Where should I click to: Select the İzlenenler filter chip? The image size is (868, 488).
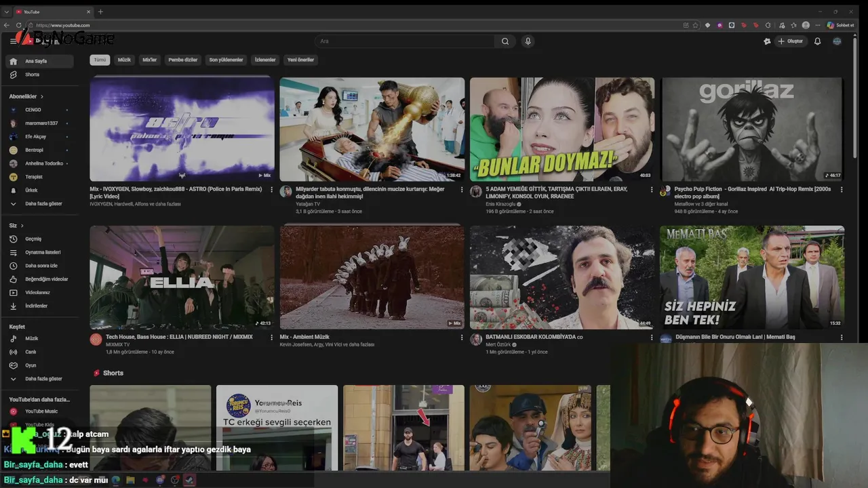click(265, 60)
